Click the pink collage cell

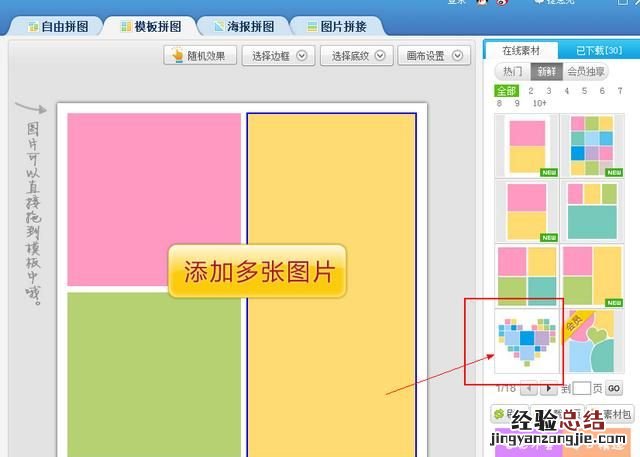pos(154,199)
